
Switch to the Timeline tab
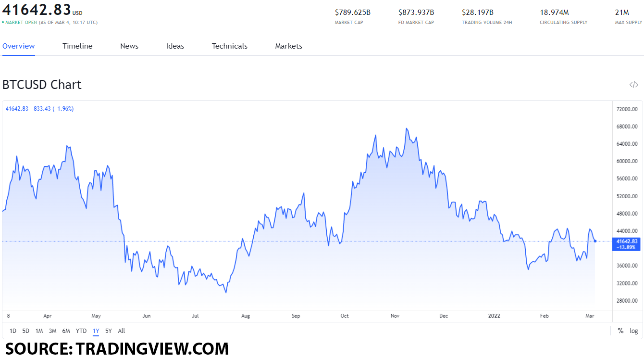(x=77, y=46)
